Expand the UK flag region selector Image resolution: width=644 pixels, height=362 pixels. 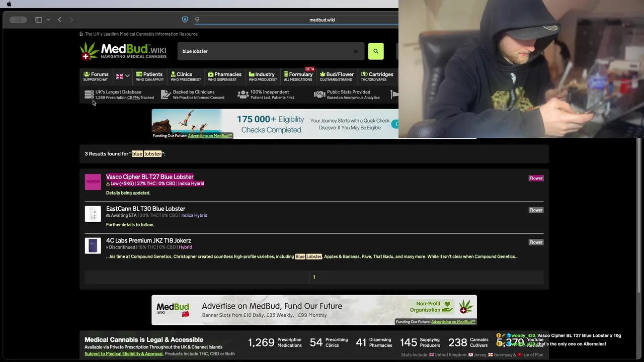[x=123, y=76]
